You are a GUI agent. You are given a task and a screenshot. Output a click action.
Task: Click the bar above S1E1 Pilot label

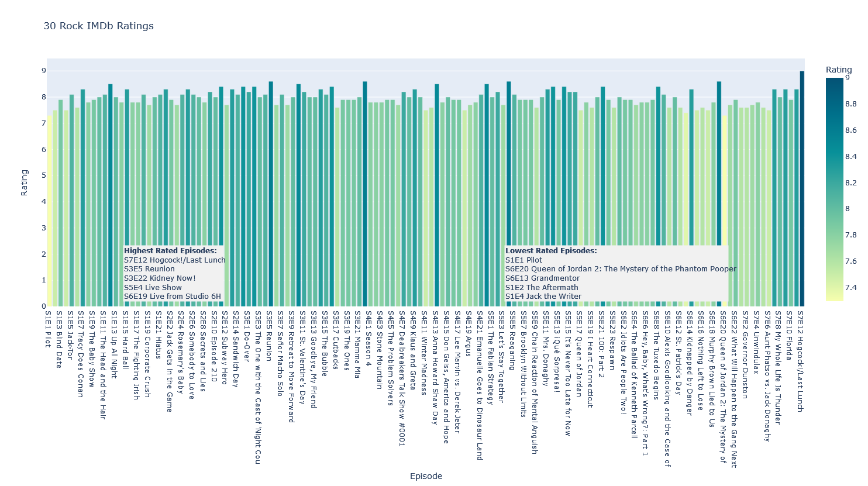pos(50,211)
